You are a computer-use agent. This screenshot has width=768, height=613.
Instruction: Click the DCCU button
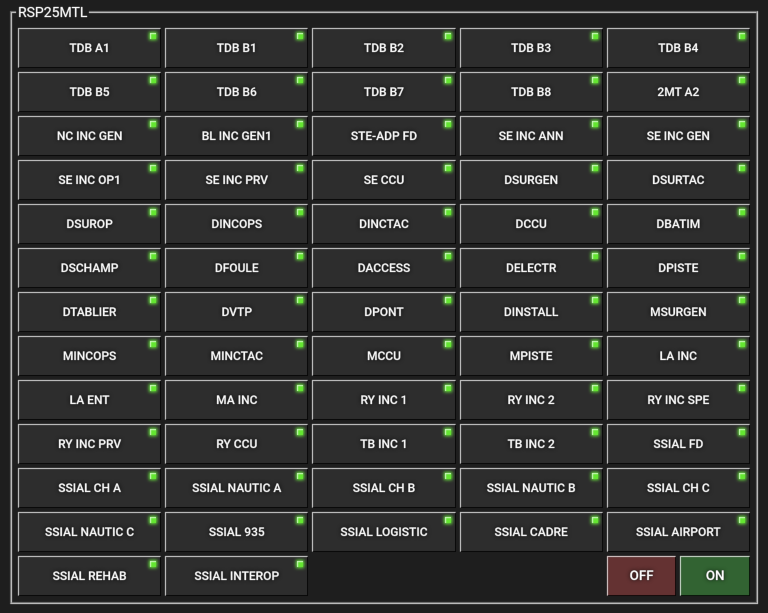pos(531,224)
